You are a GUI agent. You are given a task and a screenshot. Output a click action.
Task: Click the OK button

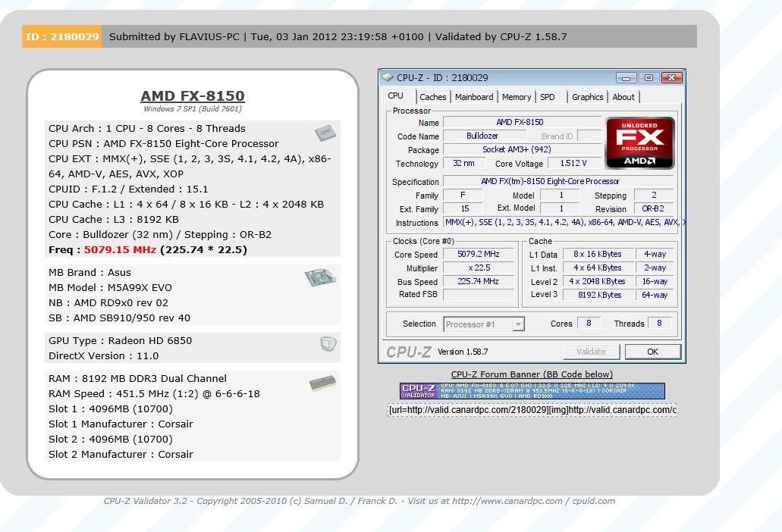point(653,352)
